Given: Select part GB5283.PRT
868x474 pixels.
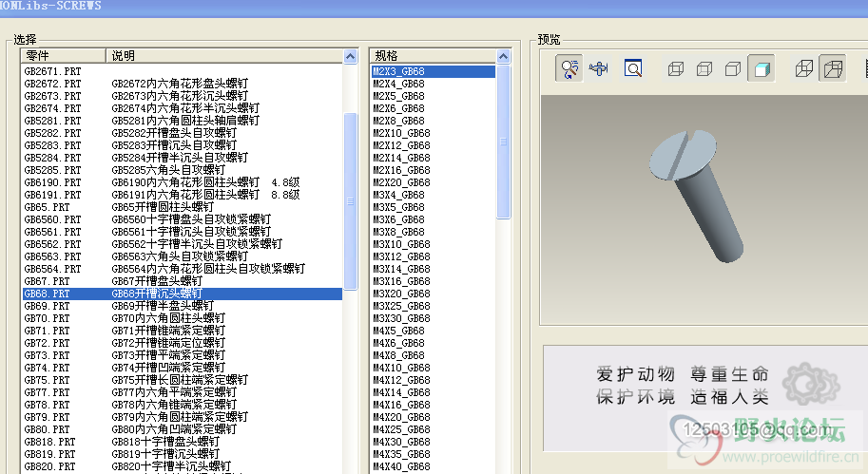Looking at the screenshot, I should pyautogui.click(x=183, y=145).
